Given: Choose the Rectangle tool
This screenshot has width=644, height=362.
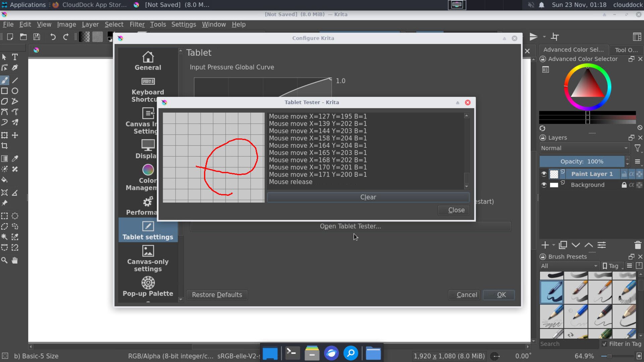Looking at the screenshot, I should (4, 91).
